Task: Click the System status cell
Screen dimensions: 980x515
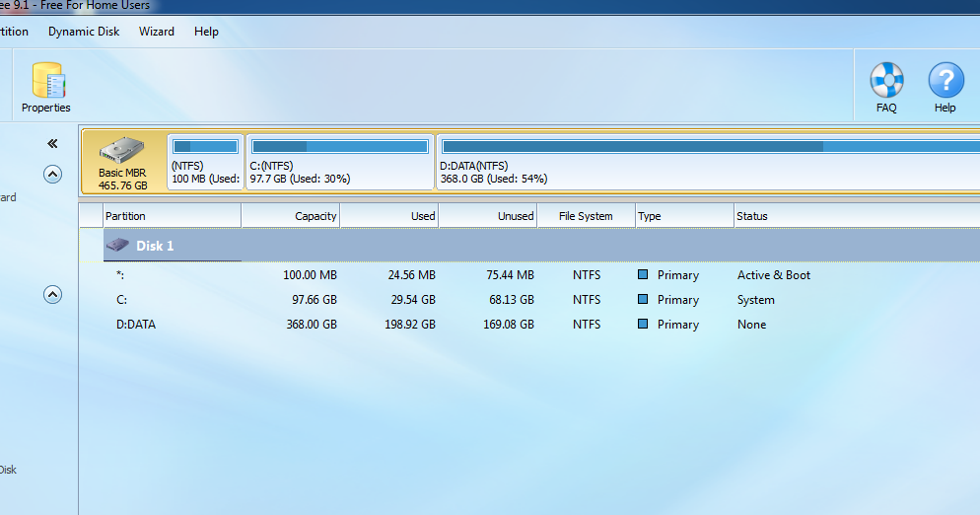Action: click(755, 300)
